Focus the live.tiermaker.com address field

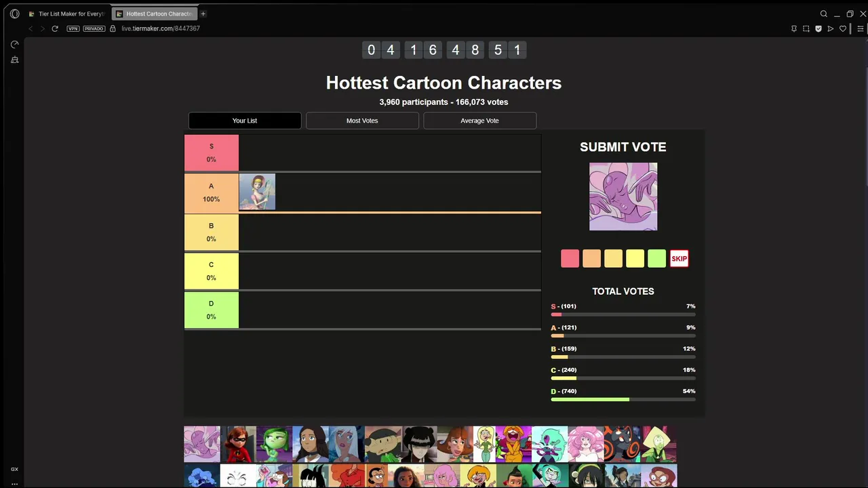161,28
